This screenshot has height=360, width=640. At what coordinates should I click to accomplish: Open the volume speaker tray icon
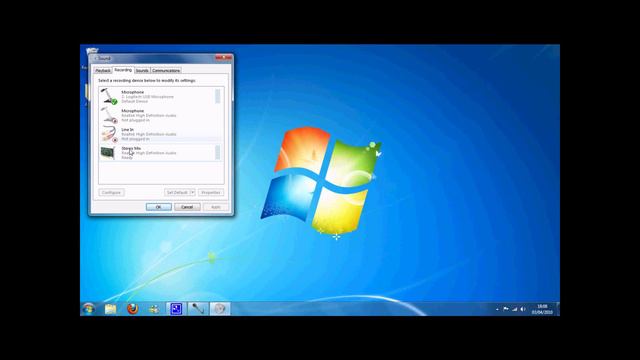[523, 309]
